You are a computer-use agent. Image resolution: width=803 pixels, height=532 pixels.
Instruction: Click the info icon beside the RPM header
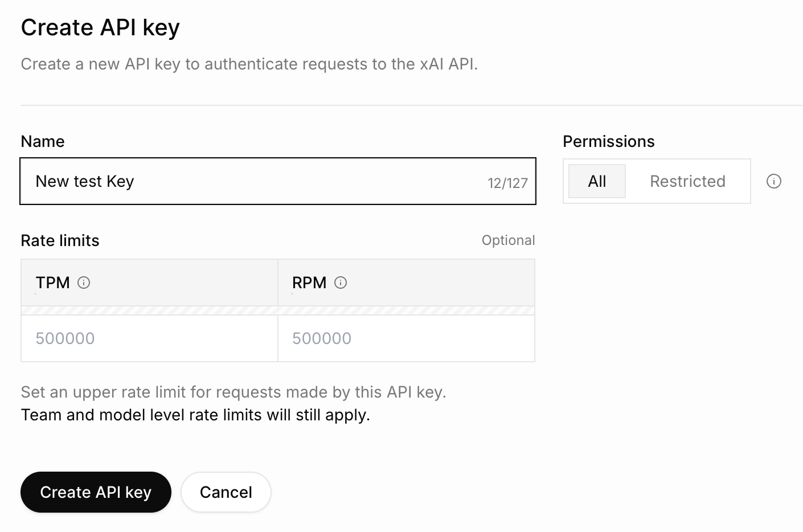(340, 283)
